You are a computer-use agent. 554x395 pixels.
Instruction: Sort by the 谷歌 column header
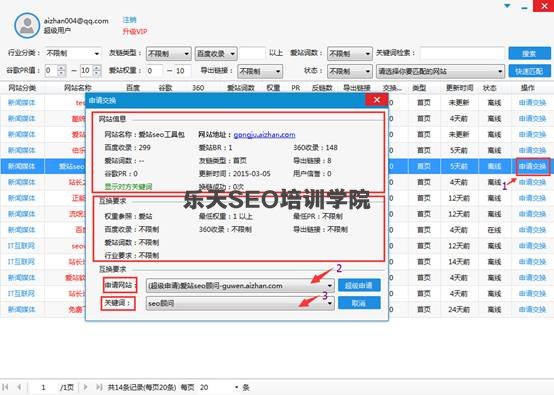pos(165,88)
